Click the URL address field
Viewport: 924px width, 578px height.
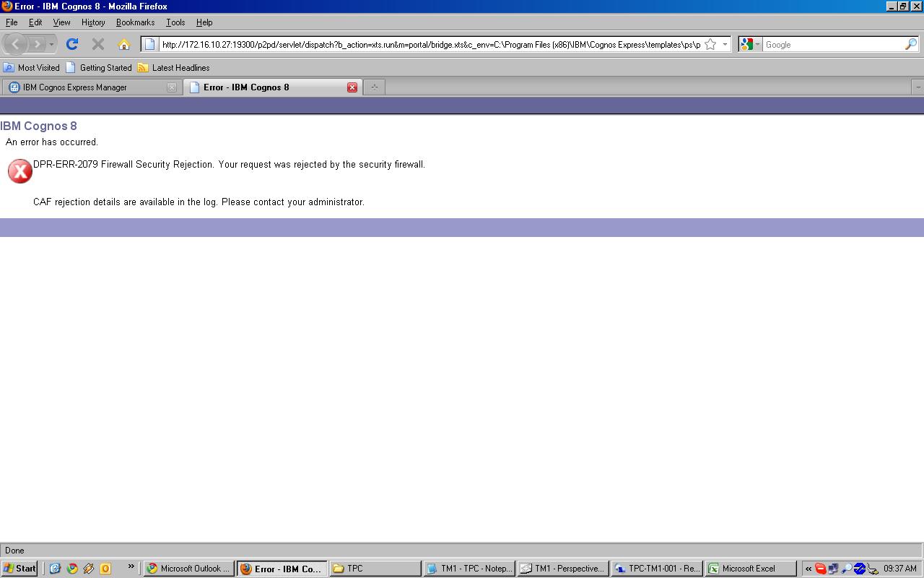[x=430, y=44]
